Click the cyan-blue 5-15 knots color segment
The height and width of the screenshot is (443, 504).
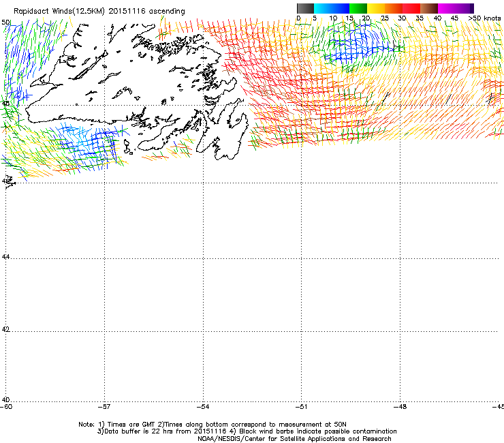[332, 8]
